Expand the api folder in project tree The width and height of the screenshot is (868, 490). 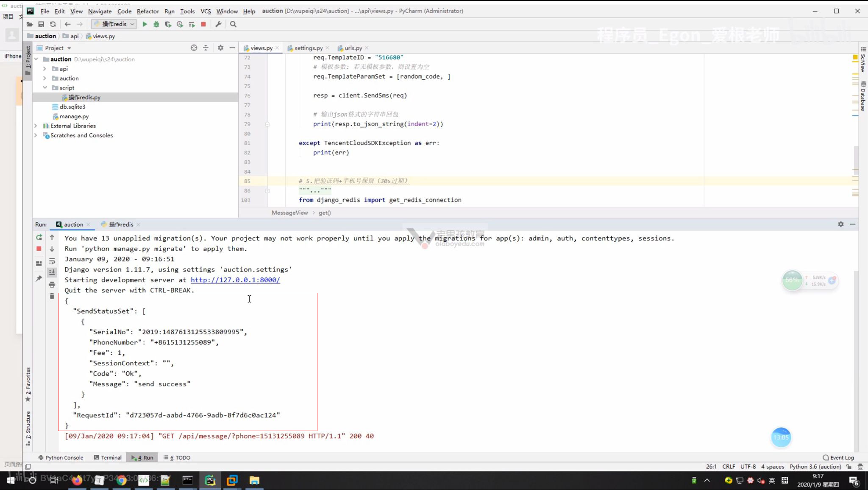pyautogui.click(x=45, y=69)
